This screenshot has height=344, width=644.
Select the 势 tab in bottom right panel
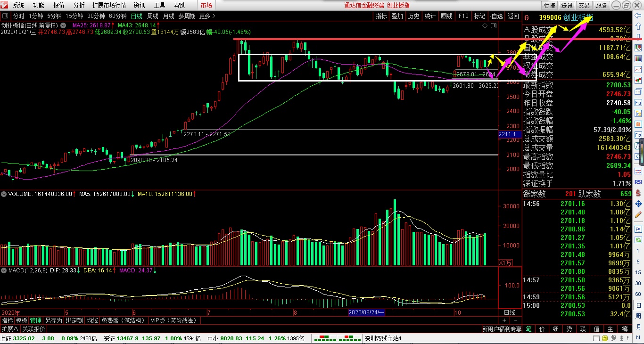tap(570, 329)
